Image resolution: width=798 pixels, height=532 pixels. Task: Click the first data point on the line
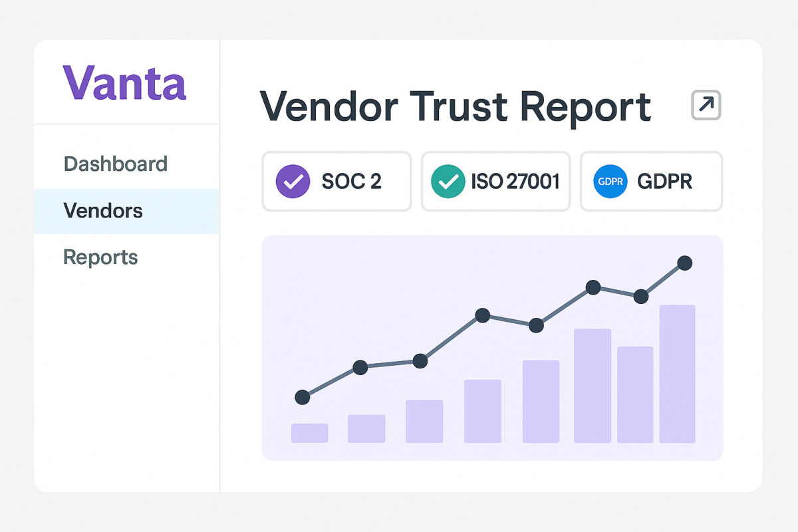click(302, 397)
